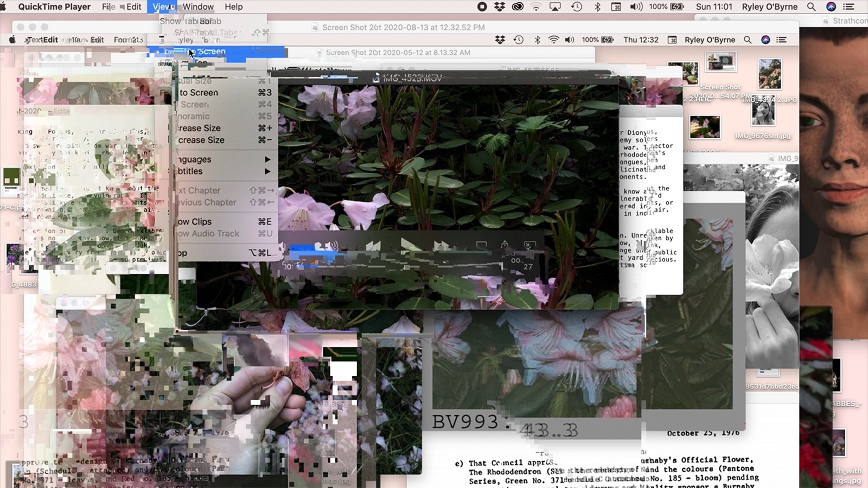Open the Window menu

(198, 7)
